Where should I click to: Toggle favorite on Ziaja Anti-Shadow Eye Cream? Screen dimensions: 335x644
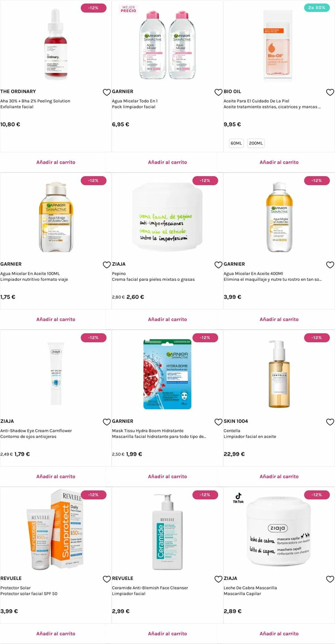click(107, 422)
